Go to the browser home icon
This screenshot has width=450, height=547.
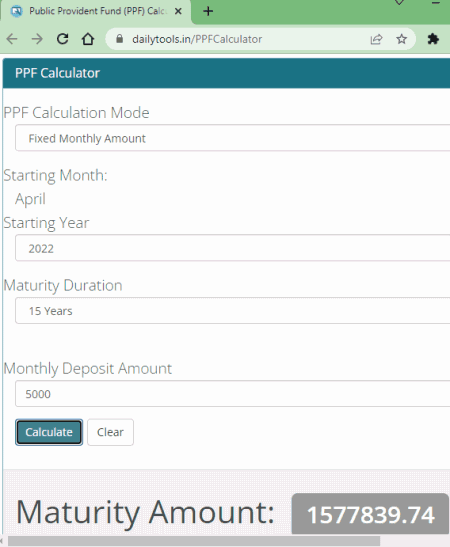click(x=88, y=39)
